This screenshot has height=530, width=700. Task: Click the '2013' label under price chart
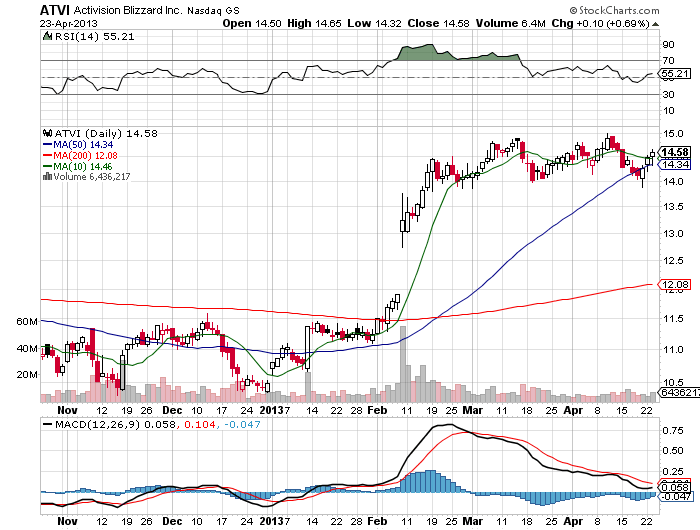[272, 410]
